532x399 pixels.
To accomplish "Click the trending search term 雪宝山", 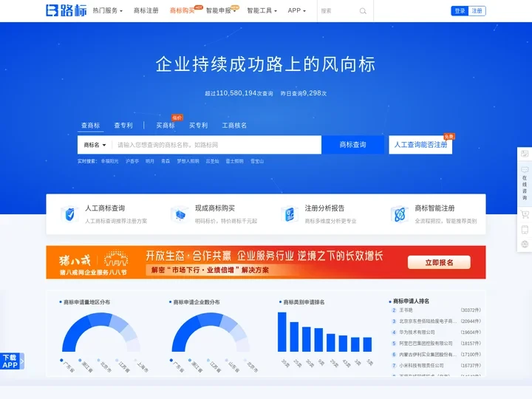I will 257,161.
